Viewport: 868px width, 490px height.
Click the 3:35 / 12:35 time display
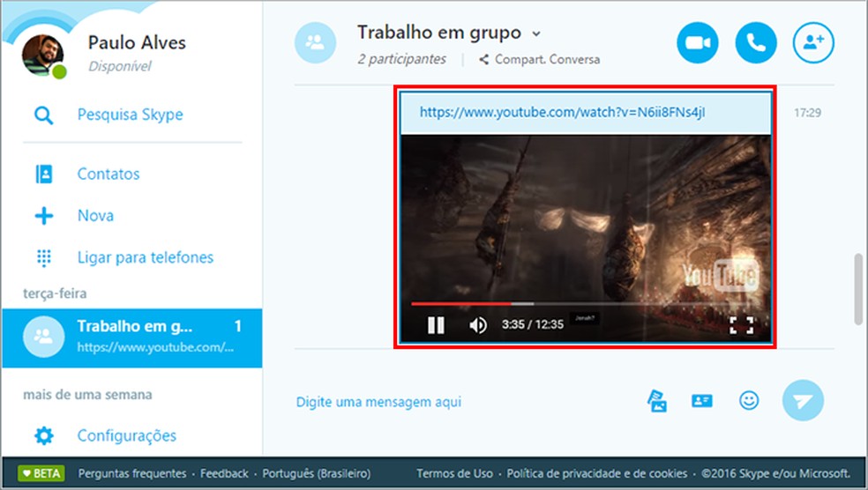[533, 324]
